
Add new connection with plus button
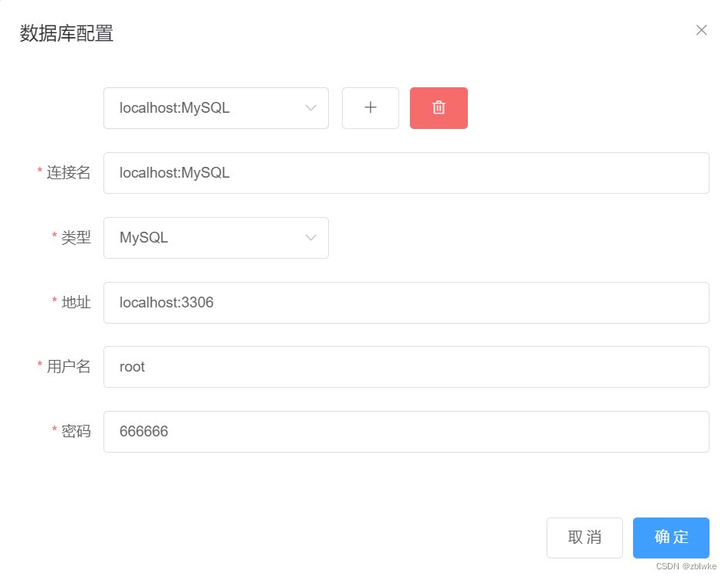pos(370,108)
